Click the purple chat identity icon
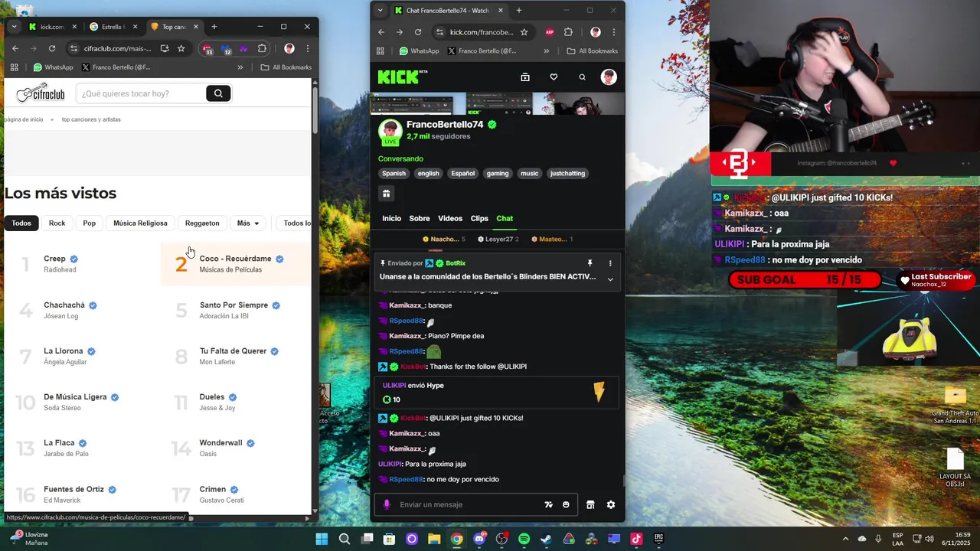The height and width of the screenshot is (551, 980). (x=387, y=504)
